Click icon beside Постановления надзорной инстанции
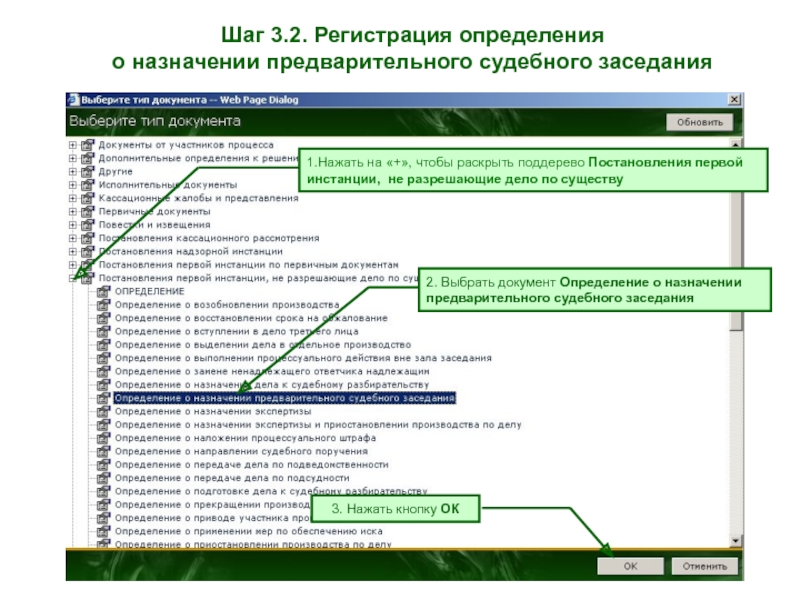Viewport: 800px width, 600px height. (88, 251)
